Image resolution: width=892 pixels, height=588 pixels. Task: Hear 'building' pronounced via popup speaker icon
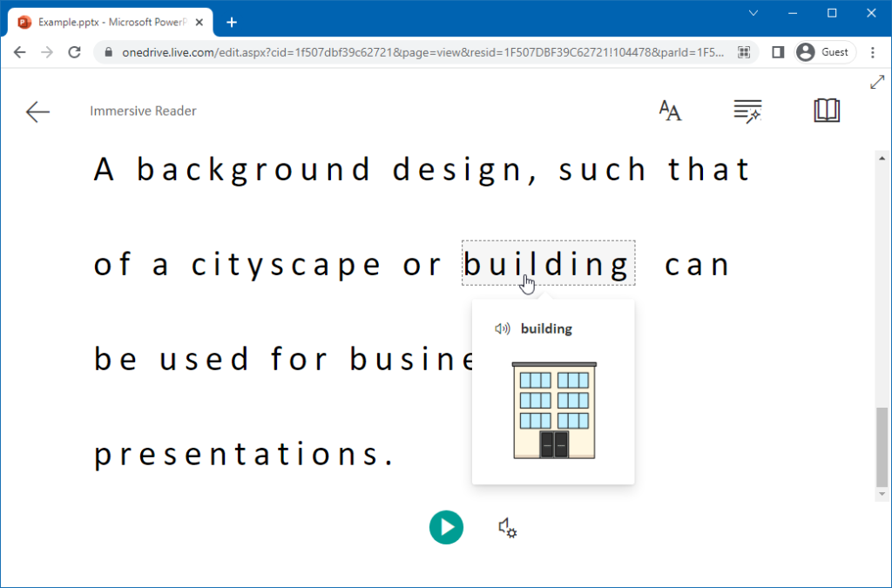coord(503,328)
